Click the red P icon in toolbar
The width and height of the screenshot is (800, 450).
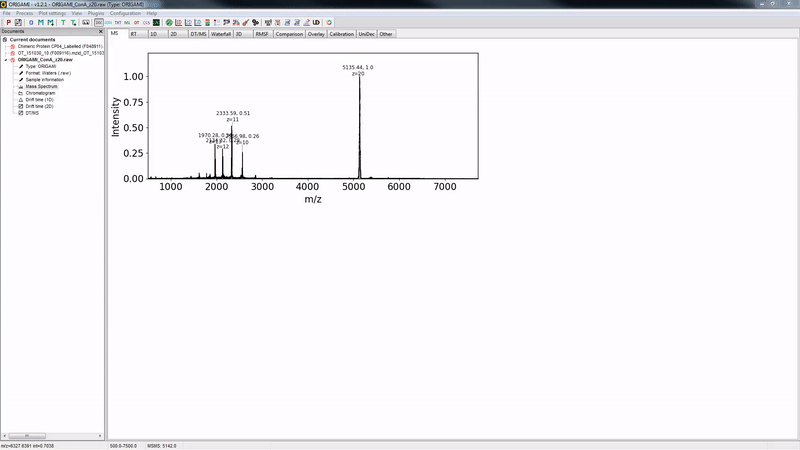click(8, 22)
